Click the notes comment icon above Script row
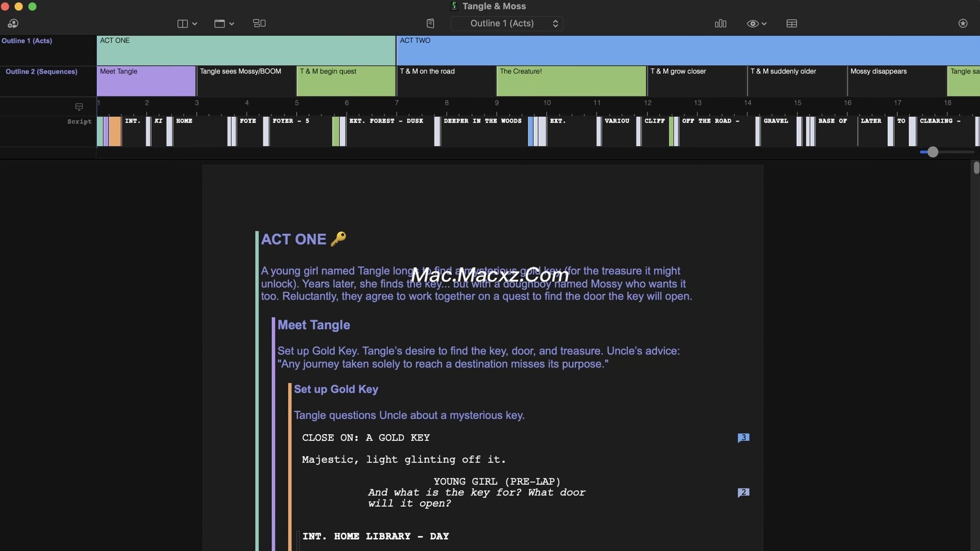Viewport: 980px width, 551px height. click(x=79, y=107)
